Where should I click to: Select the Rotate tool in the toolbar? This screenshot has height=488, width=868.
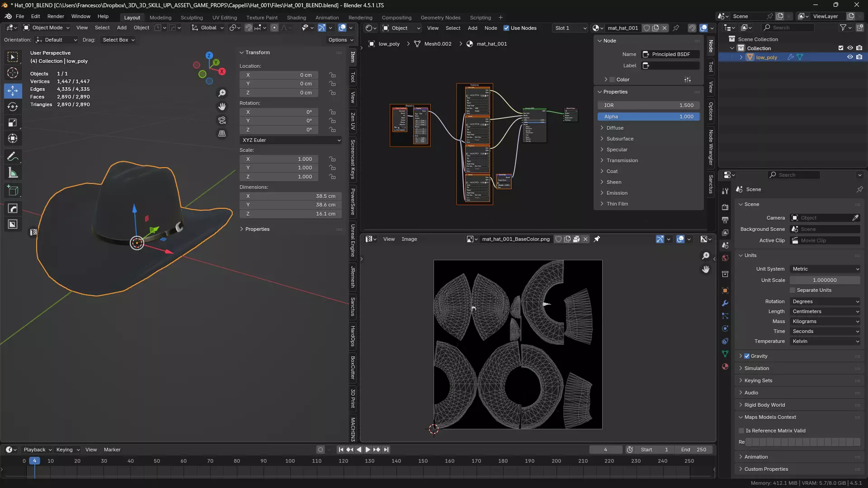[13, 107]
